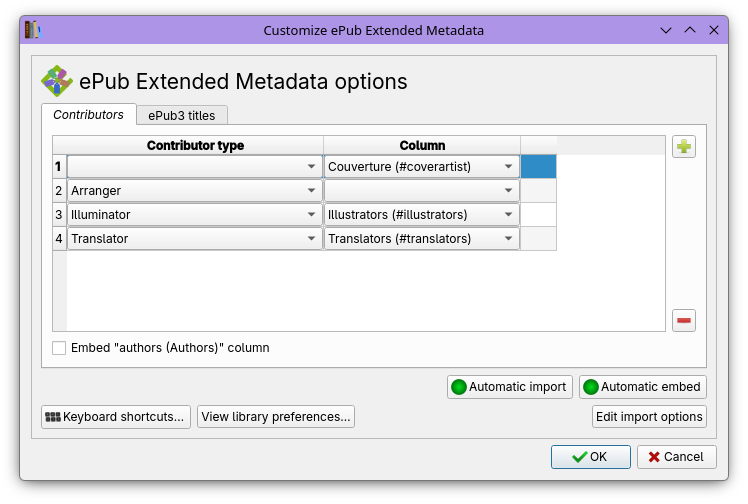Click Edit import options button
The width and height of the screenshot is (748, 504).
click(x=649, y=416)
